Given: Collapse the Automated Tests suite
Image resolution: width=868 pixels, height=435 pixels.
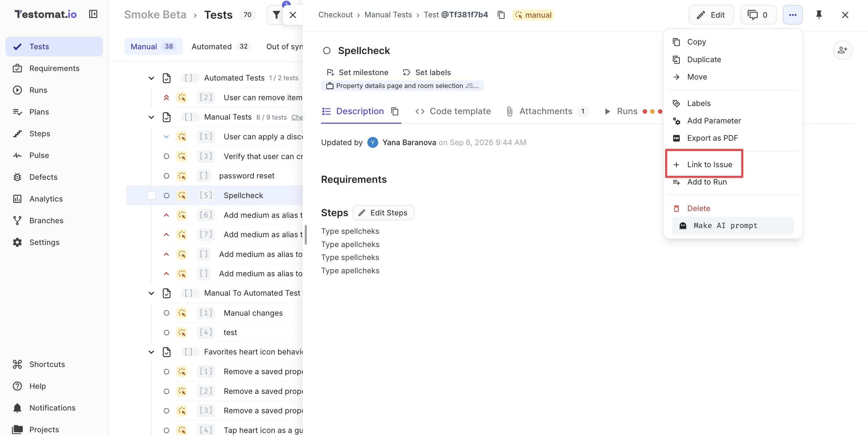Looking at the screenshot, I should (x=151, y=78).
